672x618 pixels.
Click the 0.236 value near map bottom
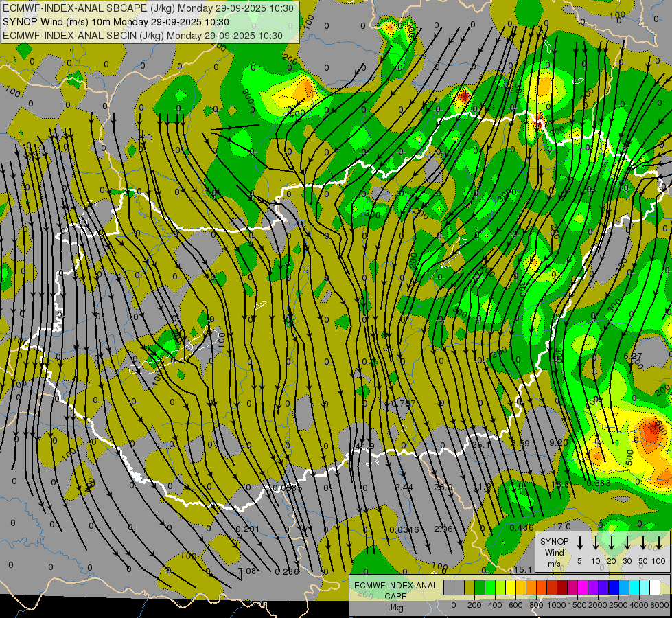287,571
